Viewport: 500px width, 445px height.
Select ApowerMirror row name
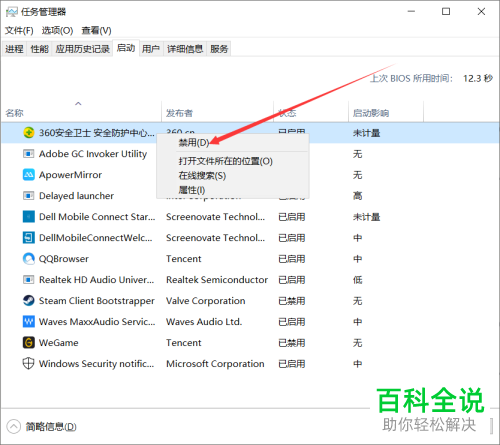[70, 175]
